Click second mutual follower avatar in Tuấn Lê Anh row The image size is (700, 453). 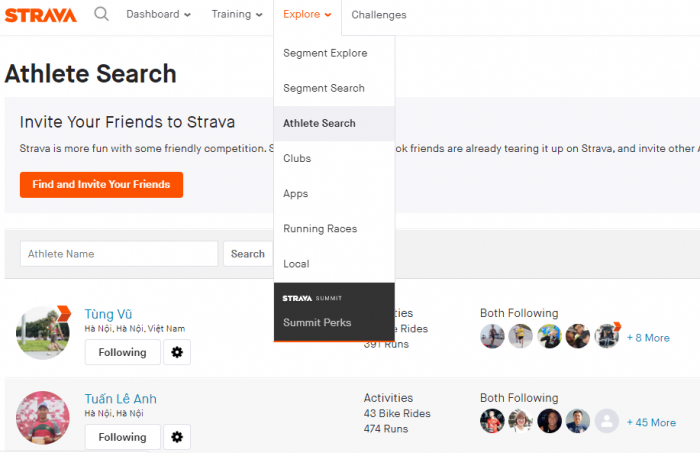tap(521, 421)
